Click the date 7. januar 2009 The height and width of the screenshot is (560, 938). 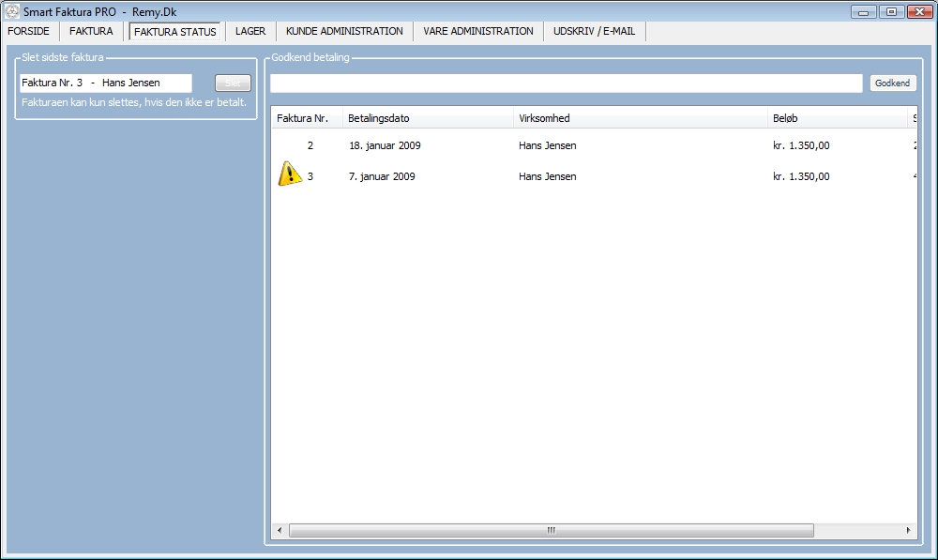382,176
